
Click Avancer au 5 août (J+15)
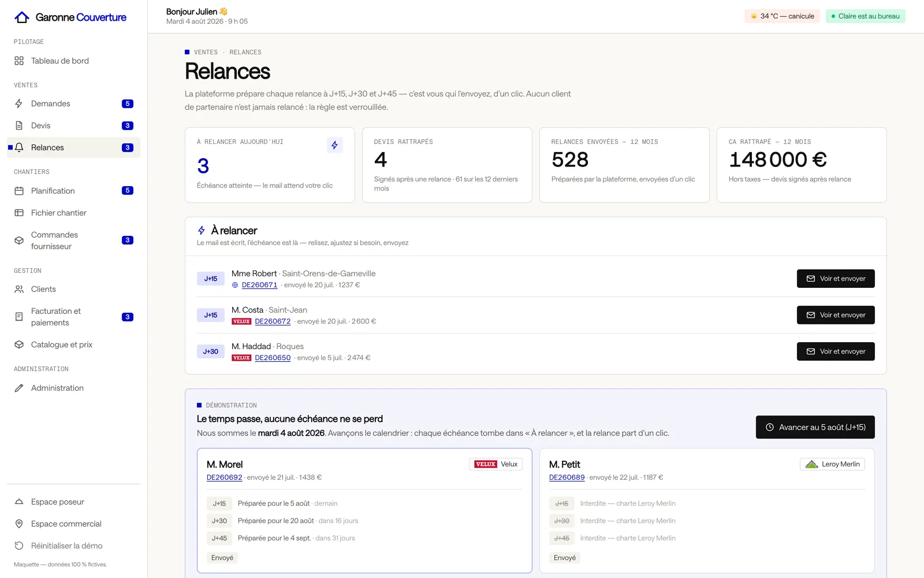[815, 427]
